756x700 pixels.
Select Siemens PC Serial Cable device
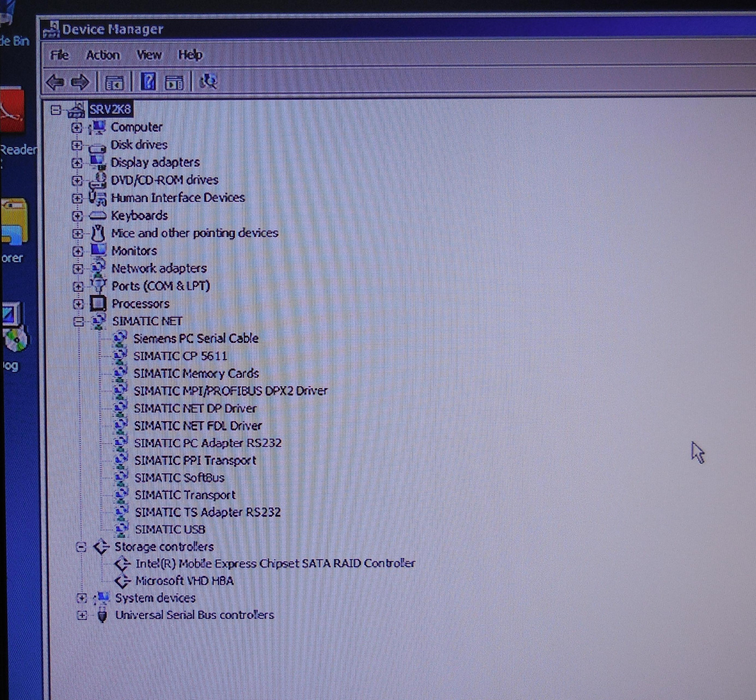[196, 339]
